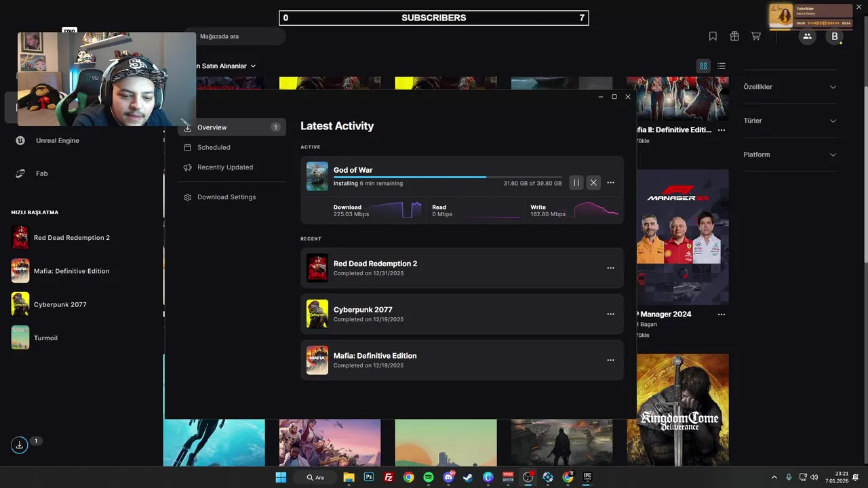Screen dimensions: 868x488
Task: Open Steam from the taskbar
Action: tap(468, 477)
